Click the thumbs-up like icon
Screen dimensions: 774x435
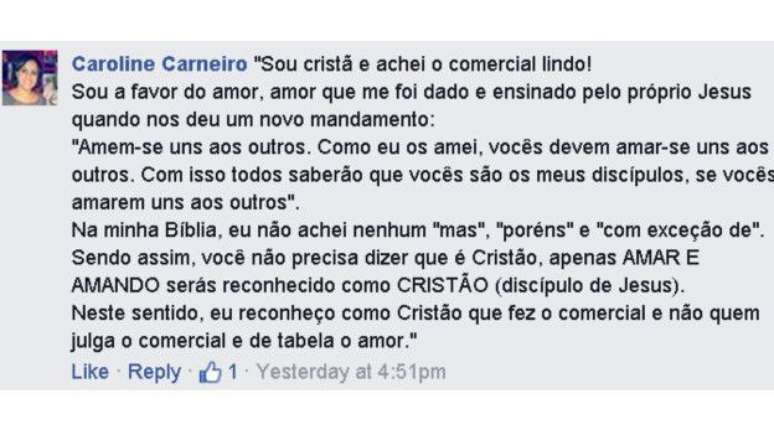tap(210, 373)
